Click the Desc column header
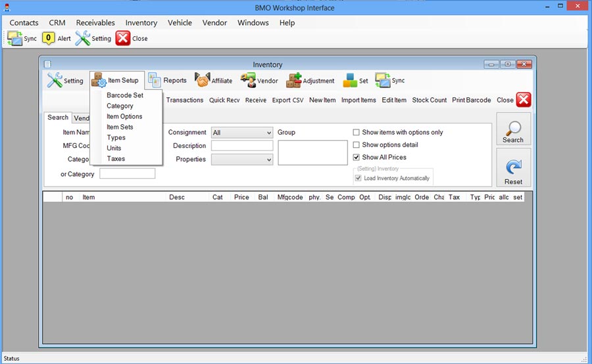 coord(177,197)
